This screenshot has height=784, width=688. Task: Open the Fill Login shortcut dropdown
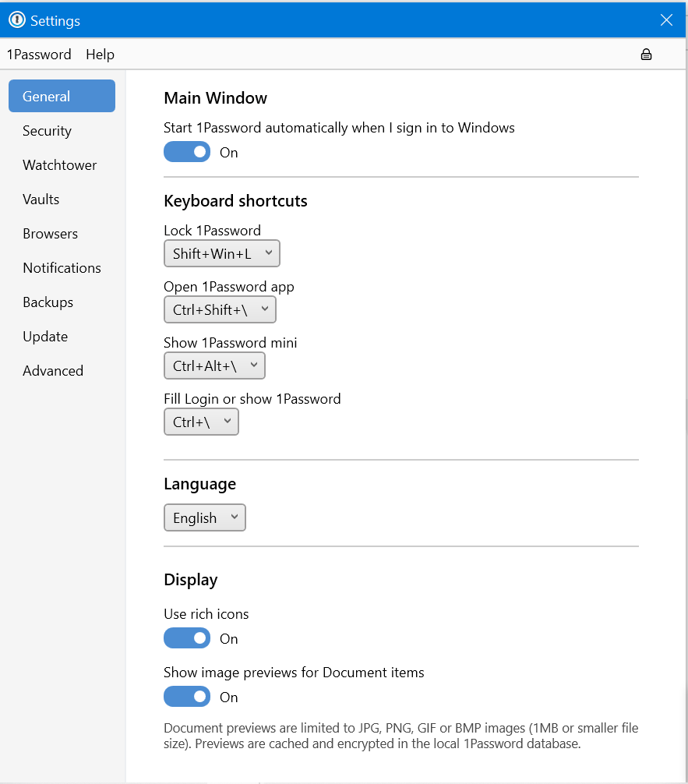click(202, 422)
